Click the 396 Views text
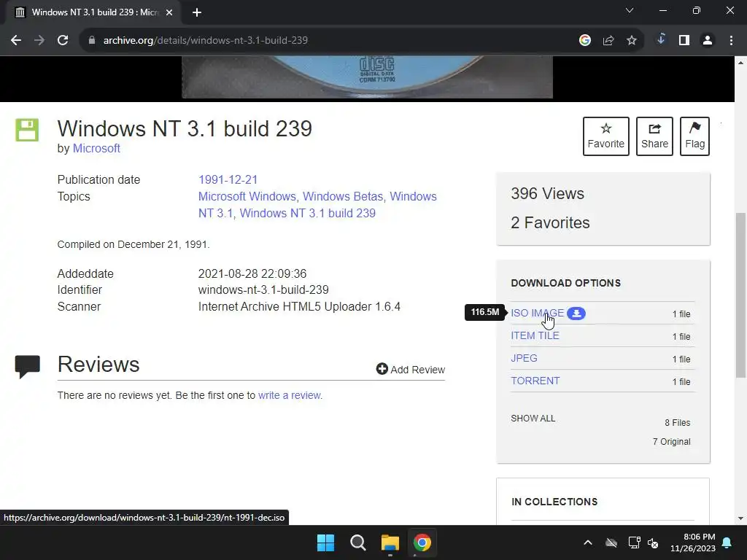The height and width of the screenshot is (560, 747). tap(547, 194)
